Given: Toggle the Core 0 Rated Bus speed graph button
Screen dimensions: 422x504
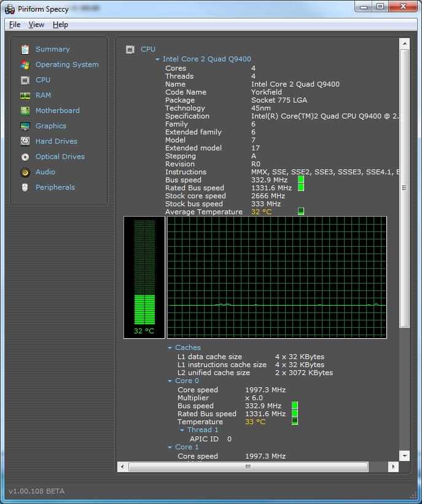Looking at the screenshot, I should tap(295, 413).
